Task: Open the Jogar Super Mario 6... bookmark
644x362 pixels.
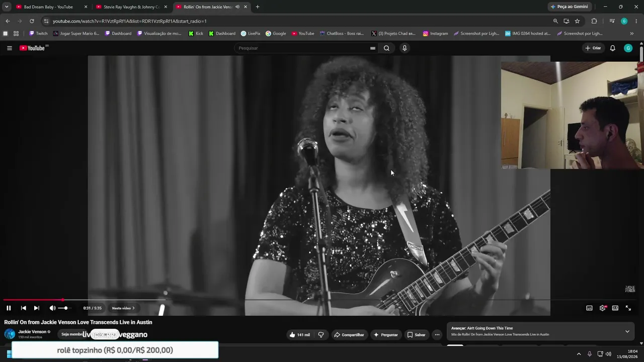Action: (76, 34)
